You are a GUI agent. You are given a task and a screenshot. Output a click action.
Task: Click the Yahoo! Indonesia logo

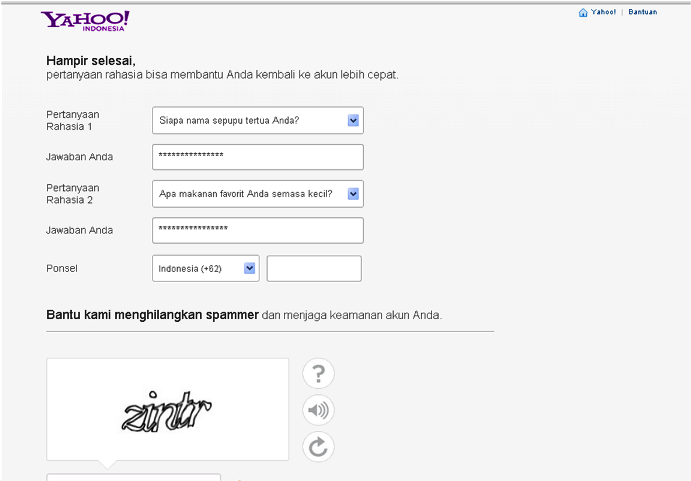pyautogui.click(x=85, y=21)
